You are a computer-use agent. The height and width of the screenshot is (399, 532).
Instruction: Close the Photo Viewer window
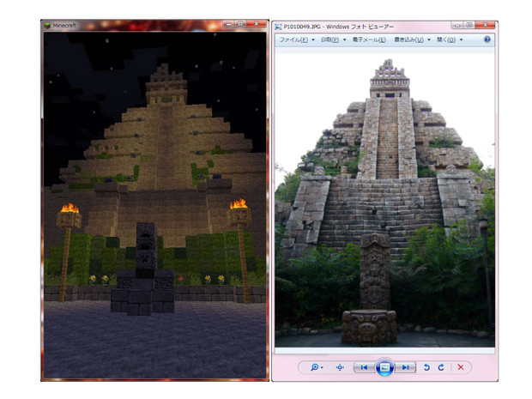tap(485, 25)
